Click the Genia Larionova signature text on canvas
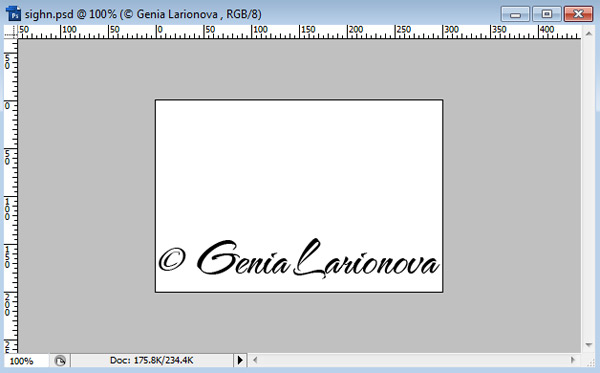 [x=318, y=259]
